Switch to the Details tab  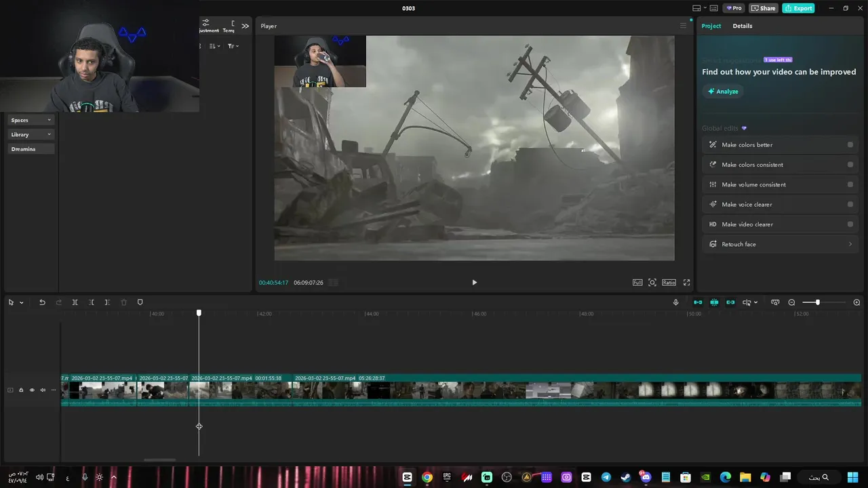[x=743, y=26]
